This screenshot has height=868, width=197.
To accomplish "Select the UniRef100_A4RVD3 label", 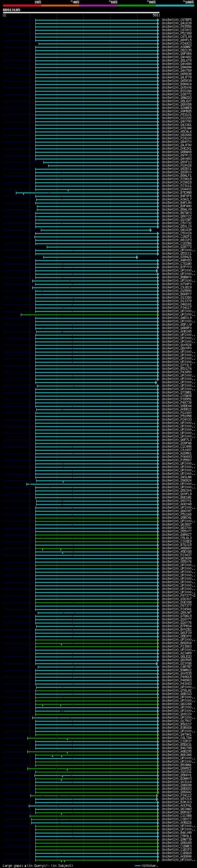I will 176,260.
